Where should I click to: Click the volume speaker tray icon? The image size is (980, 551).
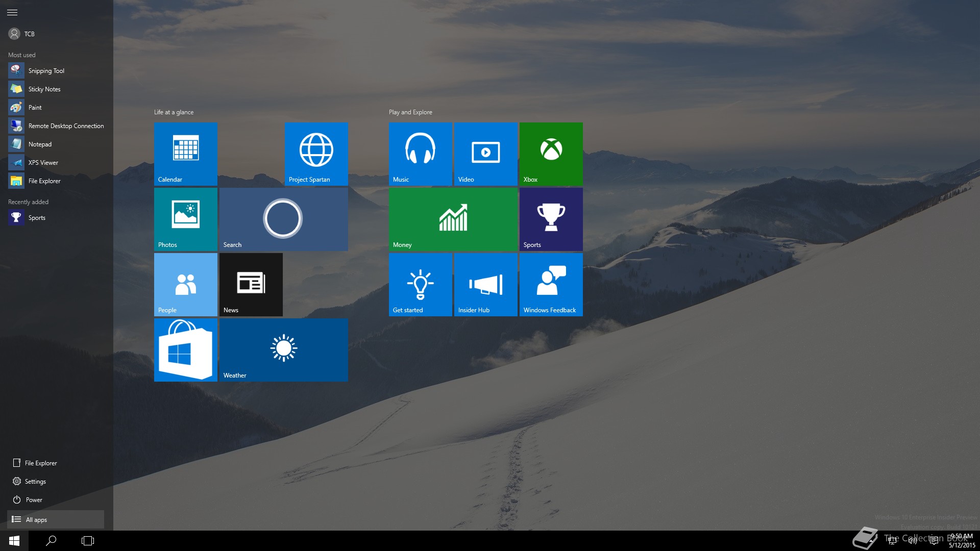pyautogui.click(x=913, y=541)
